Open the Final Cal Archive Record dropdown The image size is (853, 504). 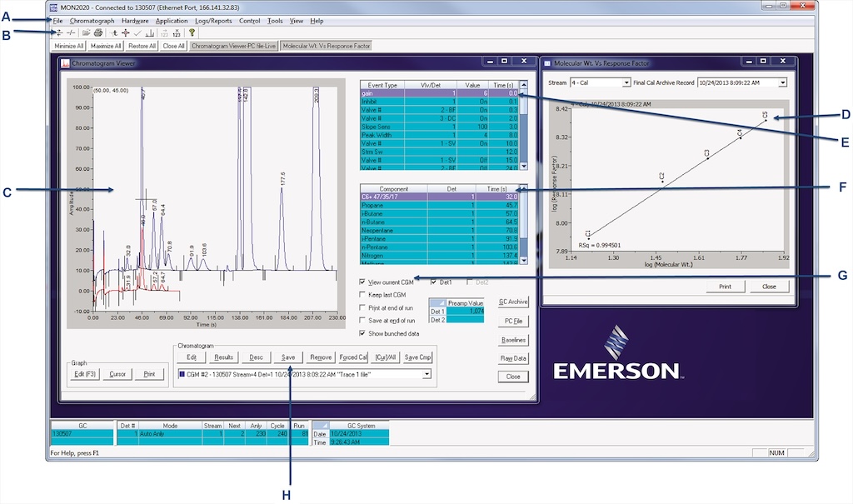coord(782,82)
